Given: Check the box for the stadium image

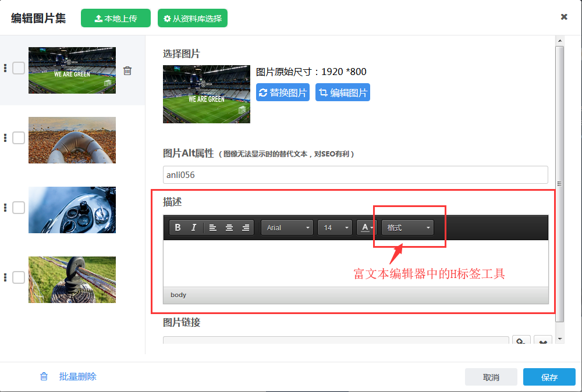Looking at the screenshot, I should 19,68.
